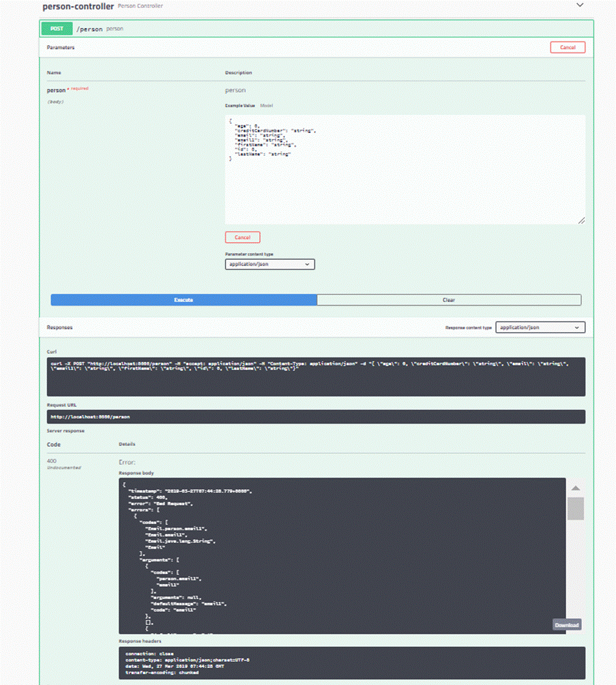Open the Parameter content type dropdown
The width and height of the screenshot is (616, 685).
[x=269, y=264]
